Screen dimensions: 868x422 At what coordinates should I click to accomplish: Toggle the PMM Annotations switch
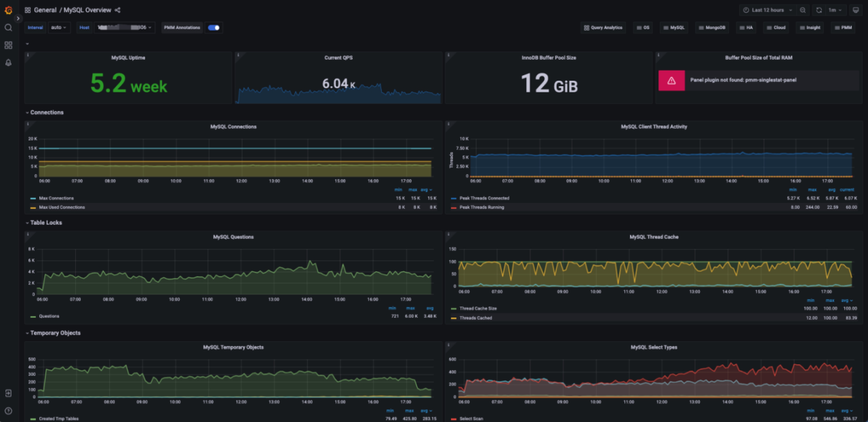pyautogui.click(x=214, y=27)
